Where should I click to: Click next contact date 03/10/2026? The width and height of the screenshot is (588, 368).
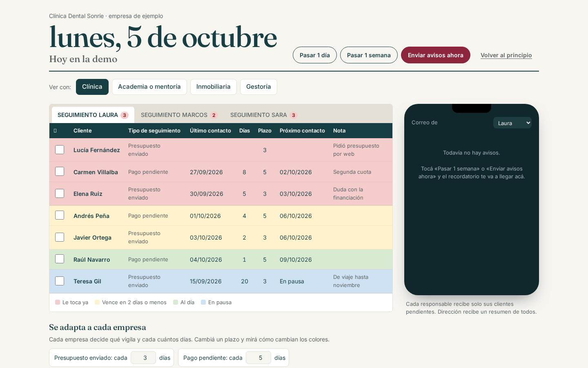(x=296, y=194)
